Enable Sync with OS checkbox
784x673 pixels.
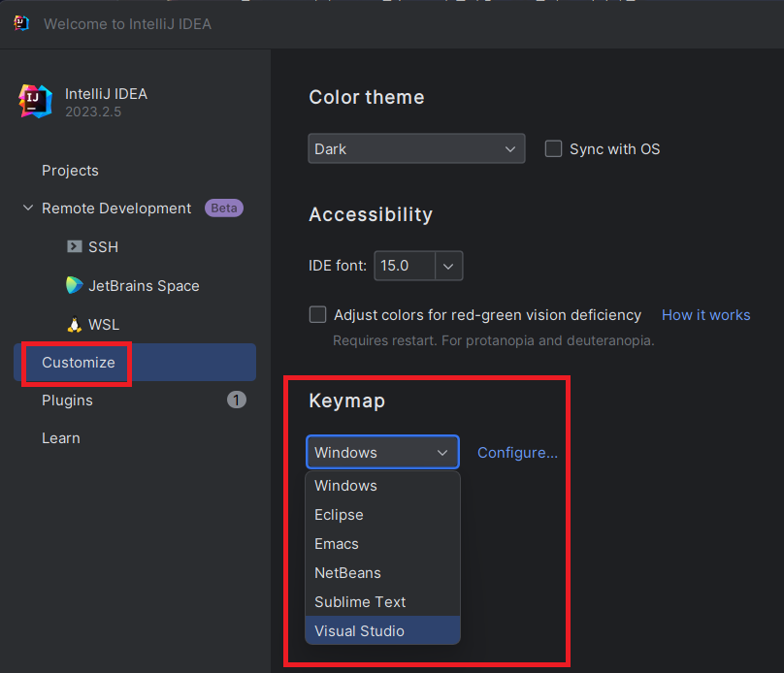[x=553, y=149]
